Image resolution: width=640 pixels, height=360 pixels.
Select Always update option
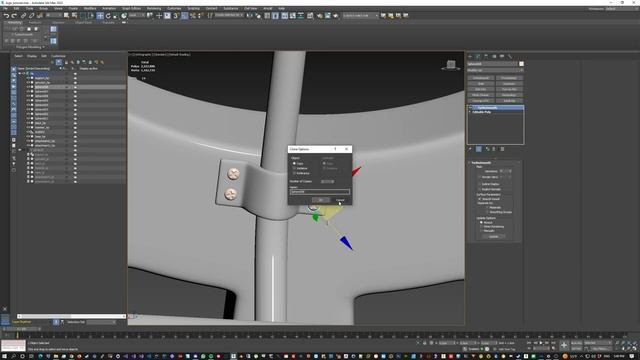(x=481, y=222)
